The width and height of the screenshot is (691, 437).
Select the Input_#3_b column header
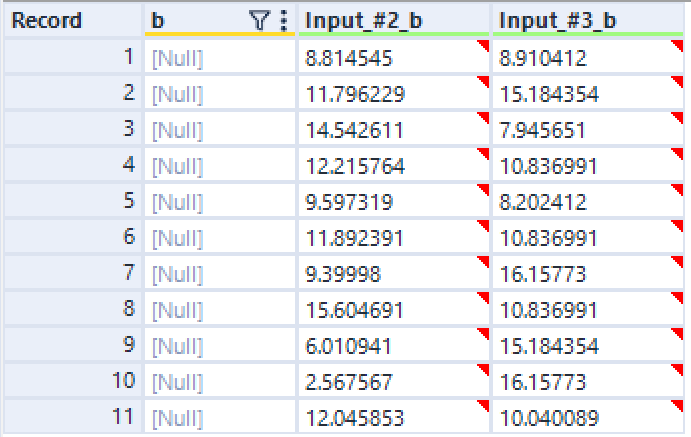tap(588, 20)
